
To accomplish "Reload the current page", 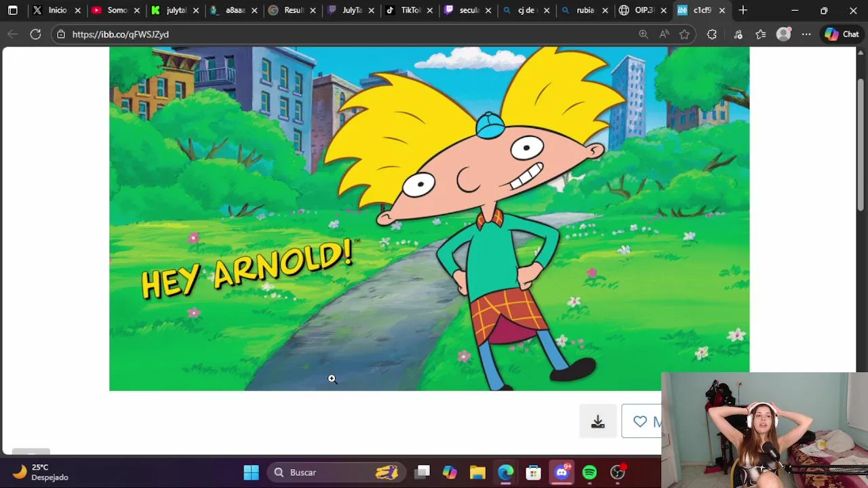I will click(x=35, y=34).
